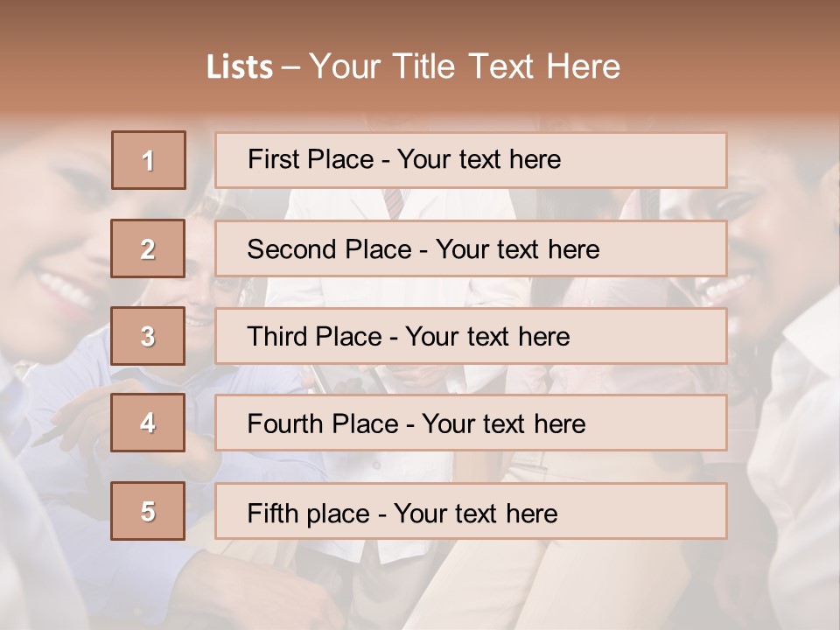Viewport: 840px width, 630px height.
Task: Select the number 4 square
Action: click(x=148, y=423)
